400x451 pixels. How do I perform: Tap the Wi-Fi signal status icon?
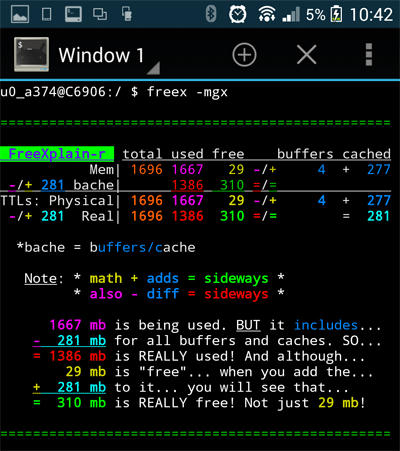(266, 14)
